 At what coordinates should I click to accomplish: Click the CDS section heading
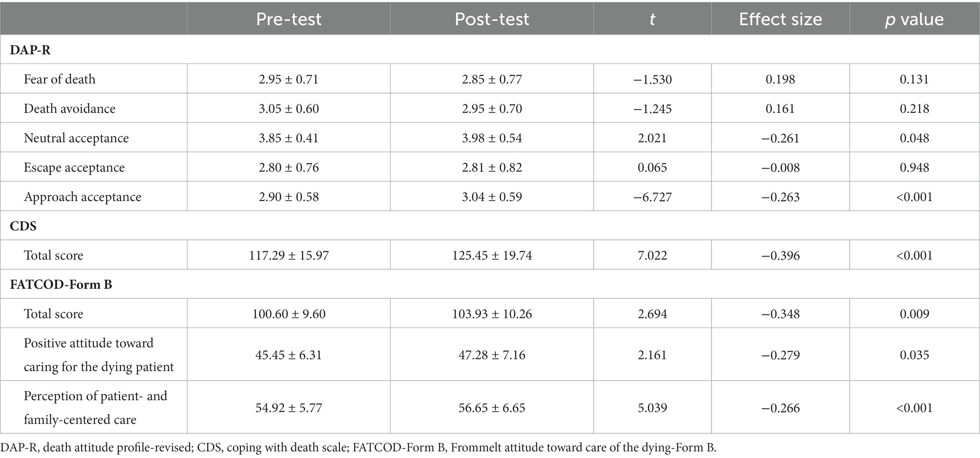tap(23, 226)
